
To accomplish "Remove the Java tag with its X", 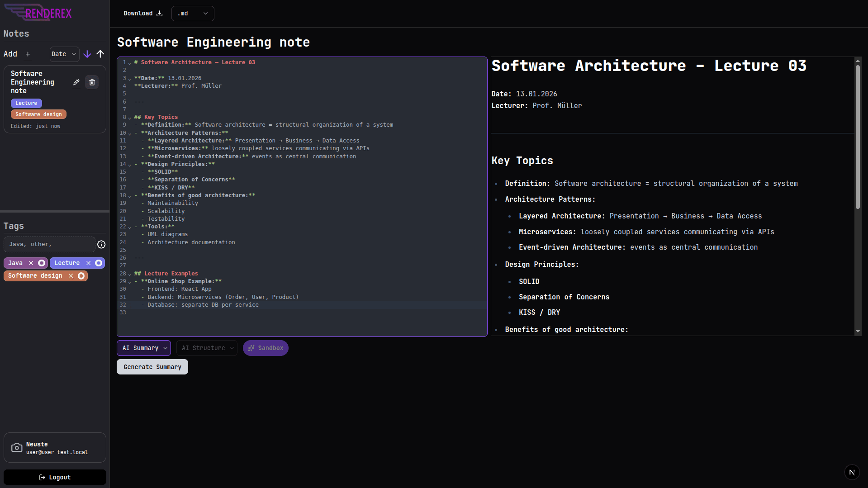I will (31, 263).
